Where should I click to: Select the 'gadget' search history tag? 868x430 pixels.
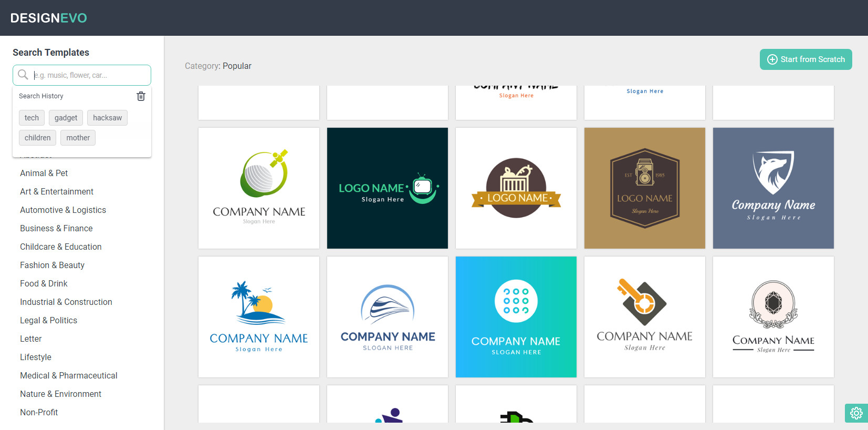pos(66,118)
